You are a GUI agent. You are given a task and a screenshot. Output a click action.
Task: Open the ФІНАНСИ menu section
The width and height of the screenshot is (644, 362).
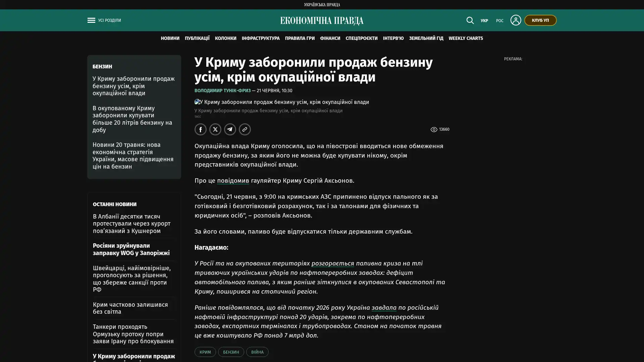(x=330, y=38)
